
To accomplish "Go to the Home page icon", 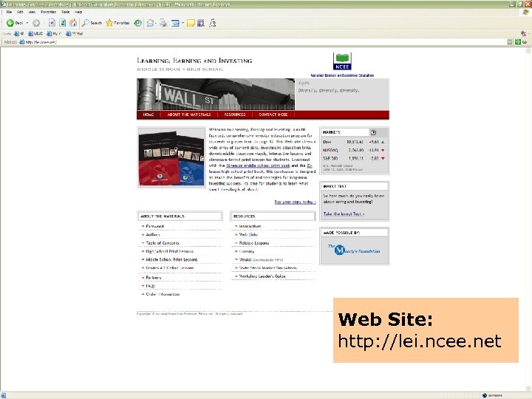I will point(73,23).
